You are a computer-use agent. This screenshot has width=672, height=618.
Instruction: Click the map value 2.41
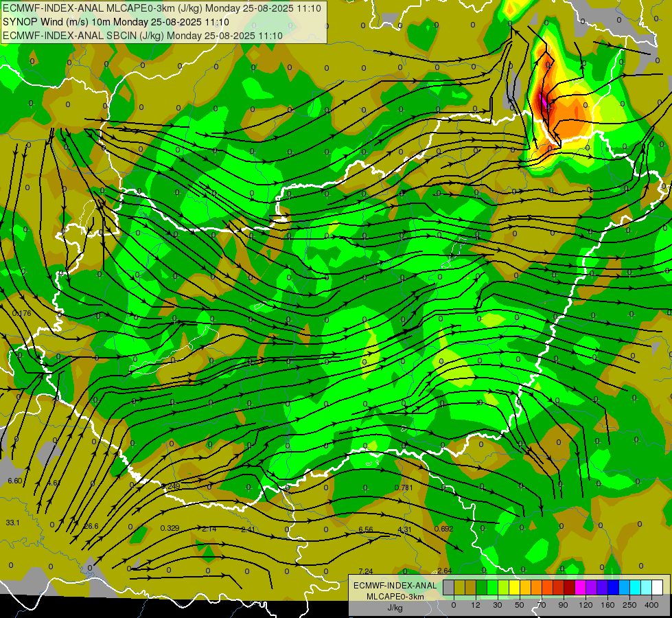(248, 529)
